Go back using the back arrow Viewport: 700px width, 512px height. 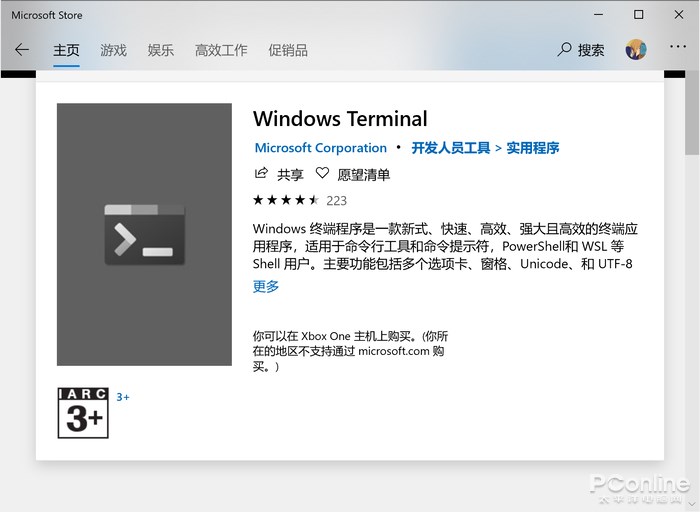point(22,50)
